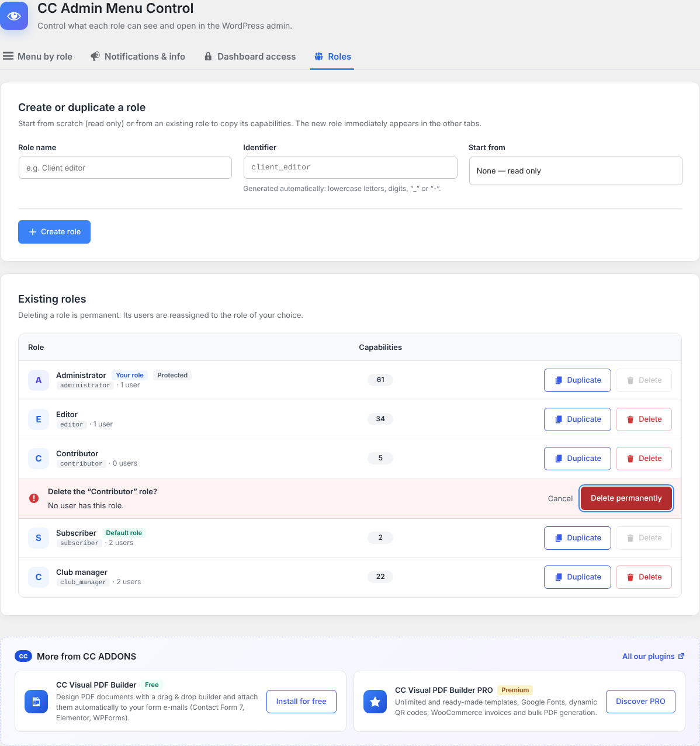Click the 'Free' badge on PDF Builder
The height and width of the screenshot is (746, 700).
152,685
